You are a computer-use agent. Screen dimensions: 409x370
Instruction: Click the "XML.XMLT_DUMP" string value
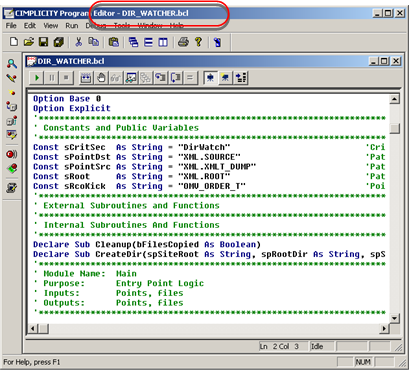point(217,167)
